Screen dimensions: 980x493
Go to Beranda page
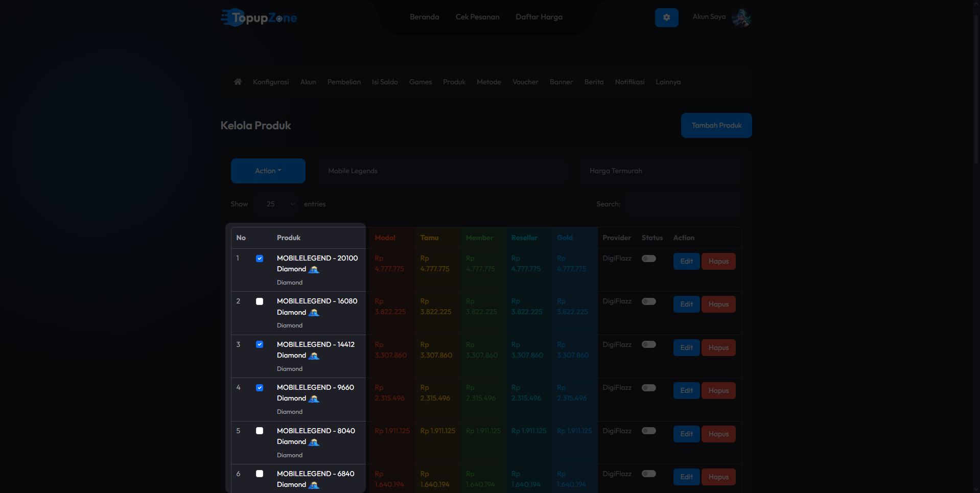pos(425,17)
